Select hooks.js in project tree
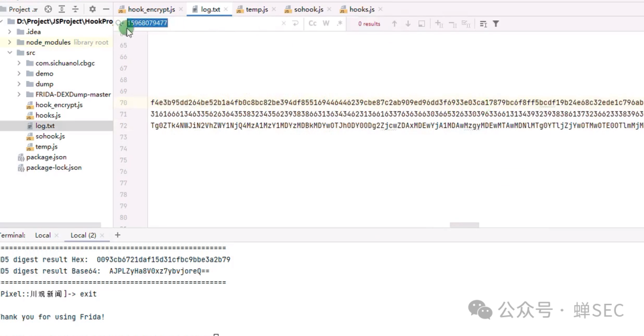 [48, 116]
